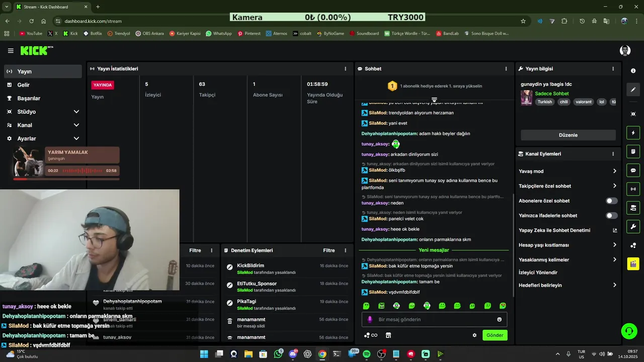The image size is (644, 362).
Task: Click the purple microphone icon in message box
Action: coord(370,319)
